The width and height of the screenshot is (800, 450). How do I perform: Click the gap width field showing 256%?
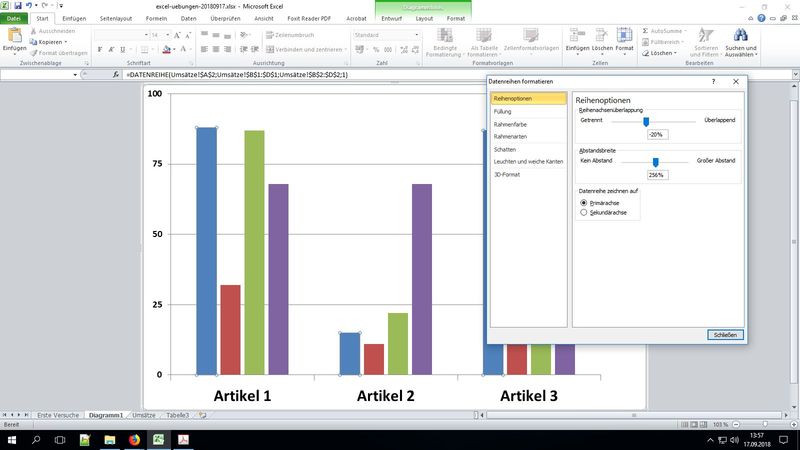click(x=657, y=175)
